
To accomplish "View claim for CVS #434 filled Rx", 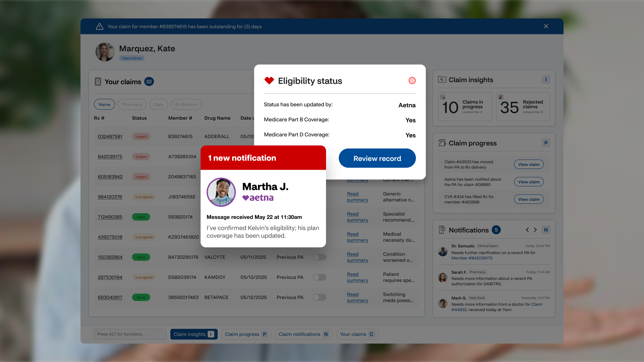I will (529, 199).
